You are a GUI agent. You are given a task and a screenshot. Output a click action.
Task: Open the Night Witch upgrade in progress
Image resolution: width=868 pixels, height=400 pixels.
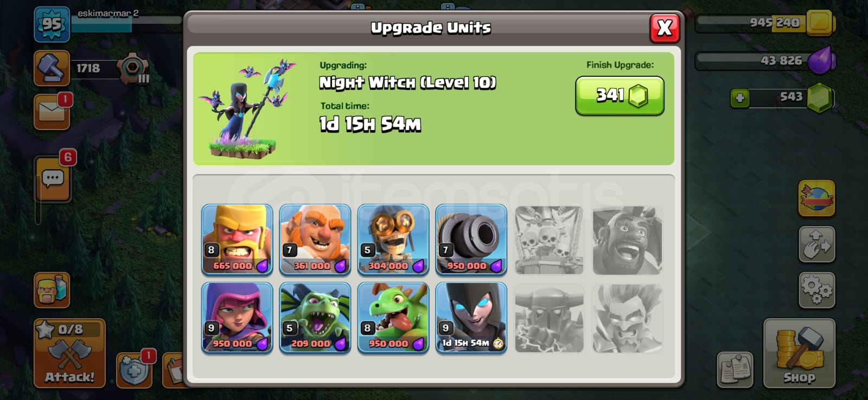[x=471, y=318]
